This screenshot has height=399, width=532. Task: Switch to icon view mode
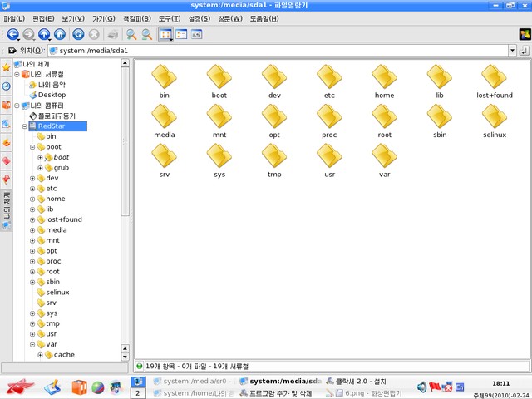(165, 34)
